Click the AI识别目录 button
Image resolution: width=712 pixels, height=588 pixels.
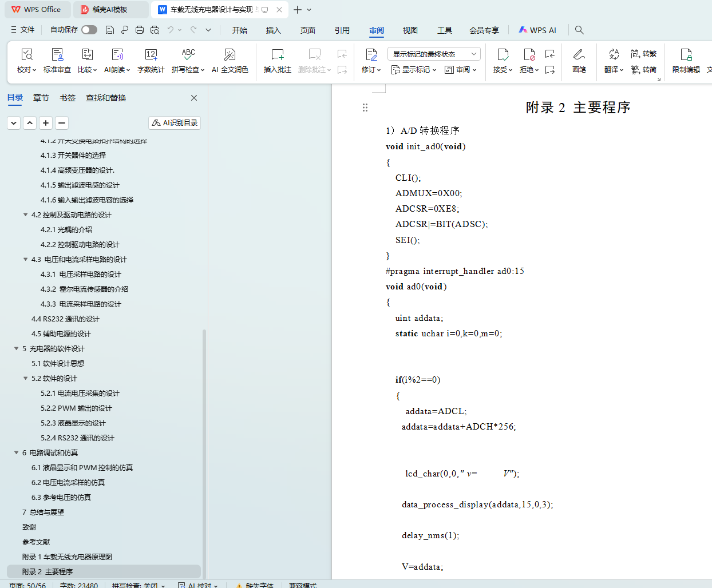click(175, 123)
